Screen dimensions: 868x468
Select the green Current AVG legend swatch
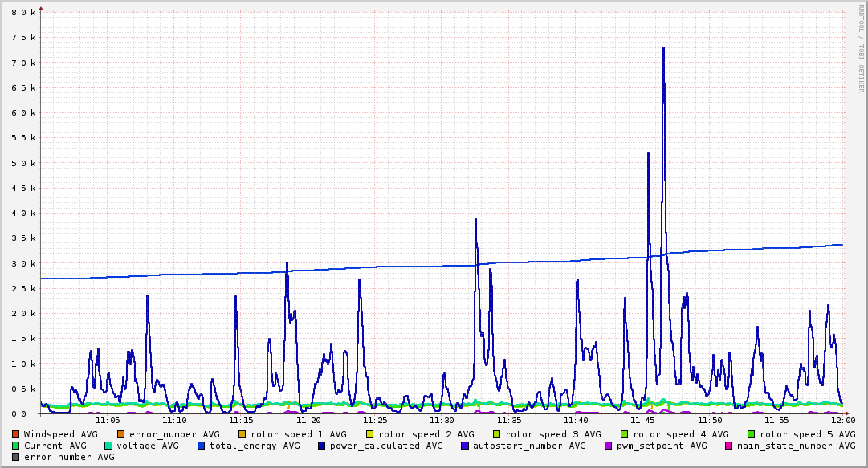(16, 446)
